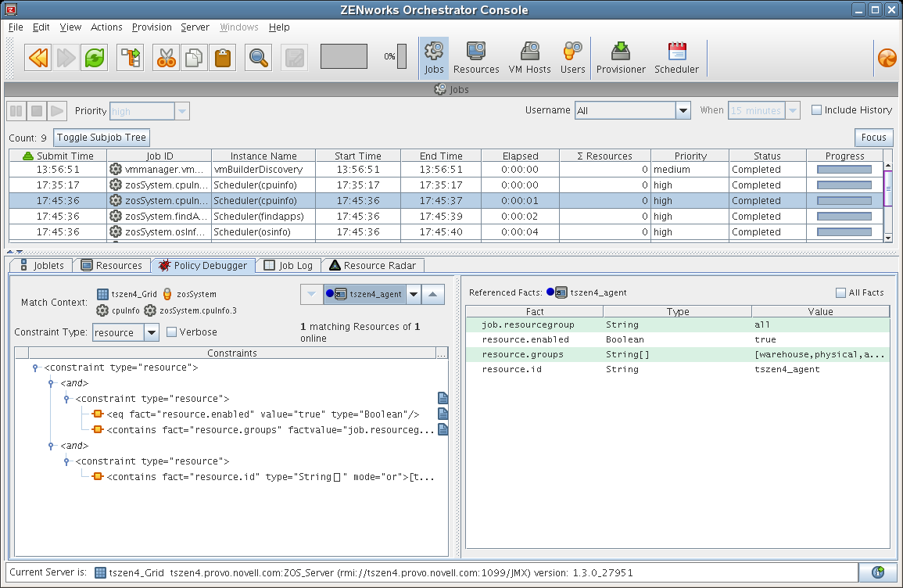903x588 pixels.
Task: Click the document icon beside the resource.enabled constraint
Action: [x=443, y=414]
